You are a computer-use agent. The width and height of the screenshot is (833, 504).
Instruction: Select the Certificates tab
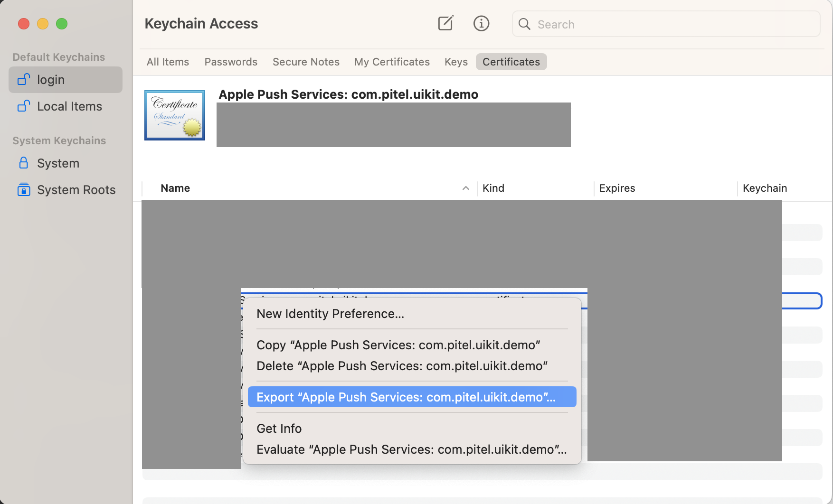(x=511, y=62)
